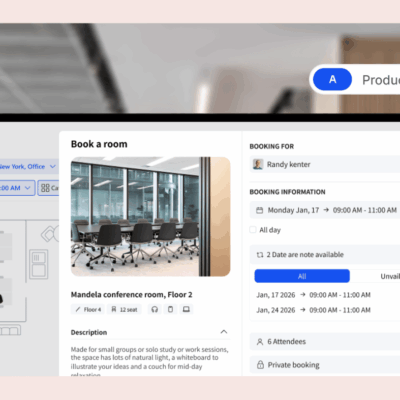The height and width of the screenshot is (400, 400).
Task: Open the AM time dropdown
Action: coord(17,188)
